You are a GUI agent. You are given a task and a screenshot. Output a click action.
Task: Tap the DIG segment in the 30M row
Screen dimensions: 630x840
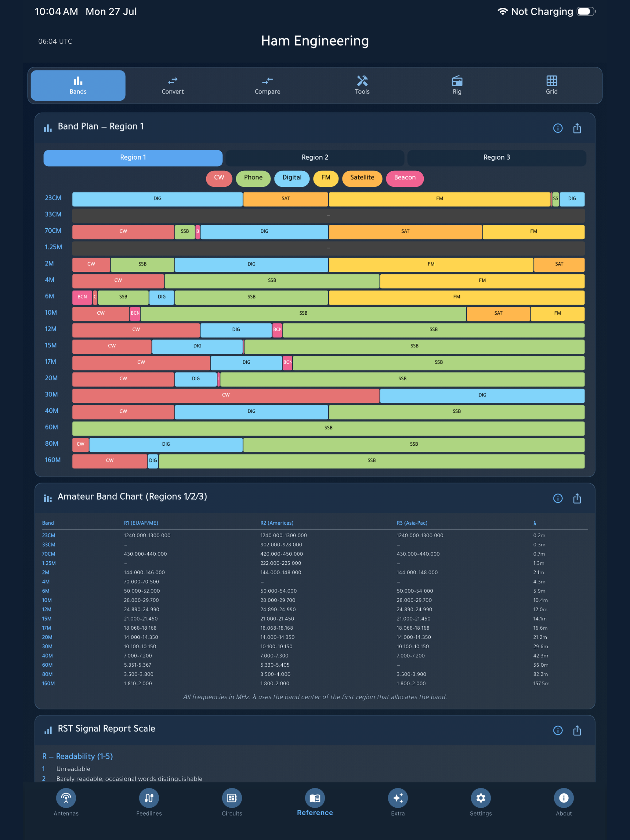pyautogui.click(x=482, y=395)
